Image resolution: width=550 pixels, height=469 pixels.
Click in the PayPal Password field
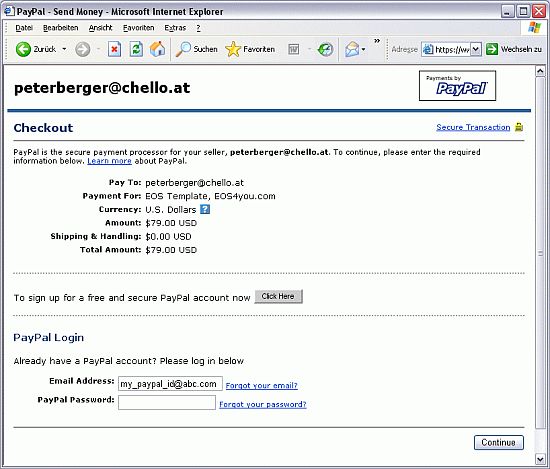coord(167,402)
